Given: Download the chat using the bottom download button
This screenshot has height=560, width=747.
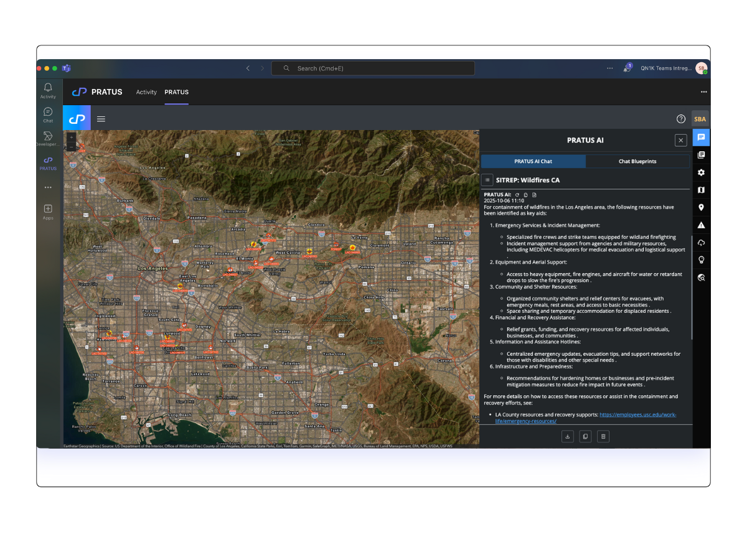Looking at the screenshot, I should [567, 437].
